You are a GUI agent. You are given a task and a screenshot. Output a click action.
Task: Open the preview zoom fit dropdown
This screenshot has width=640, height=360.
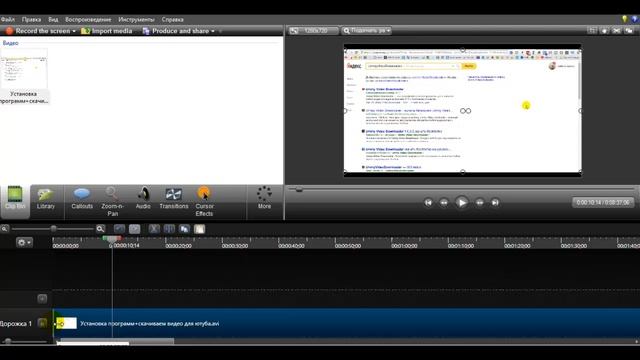[367, 31]
